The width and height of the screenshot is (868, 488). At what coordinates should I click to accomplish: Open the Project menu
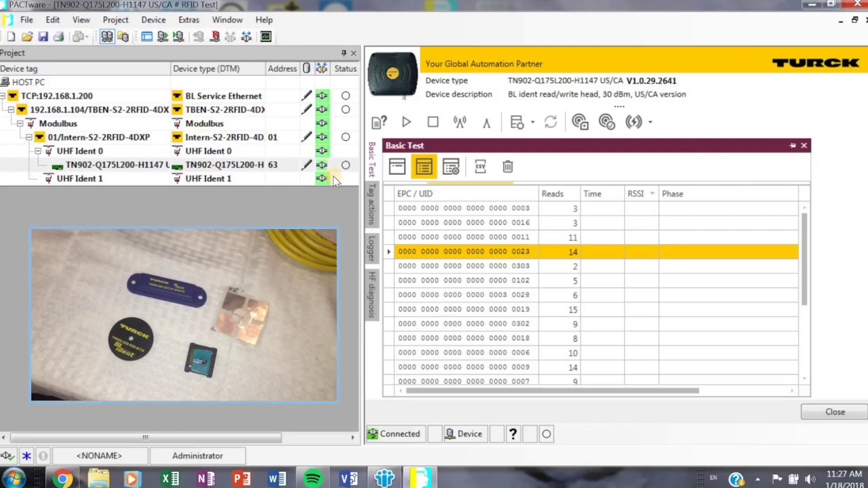click(x=115, y=20)
